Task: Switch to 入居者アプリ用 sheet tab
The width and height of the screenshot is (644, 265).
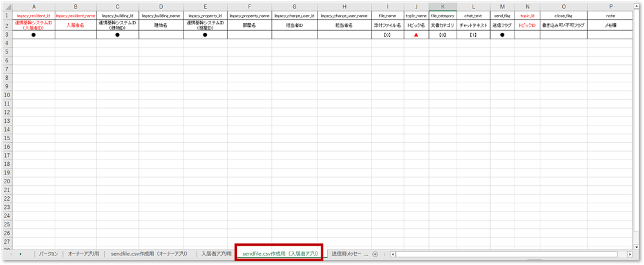Action: (216, 254)
